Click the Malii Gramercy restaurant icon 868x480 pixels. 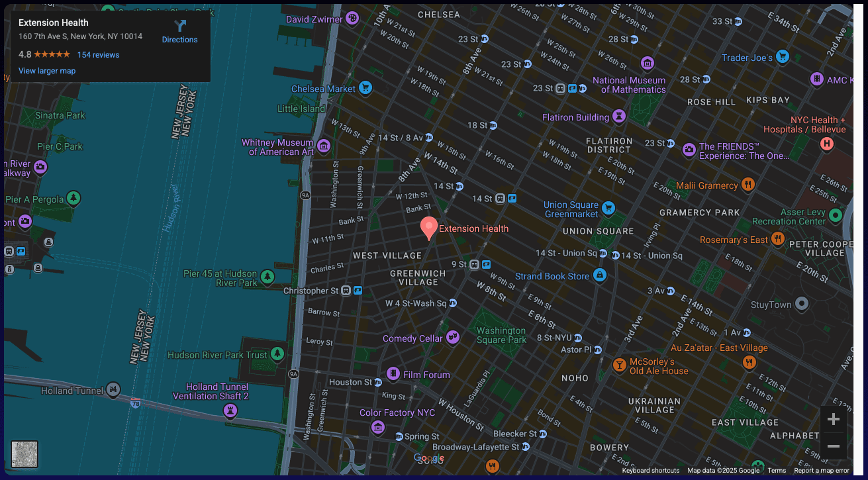tap(748, 185)
